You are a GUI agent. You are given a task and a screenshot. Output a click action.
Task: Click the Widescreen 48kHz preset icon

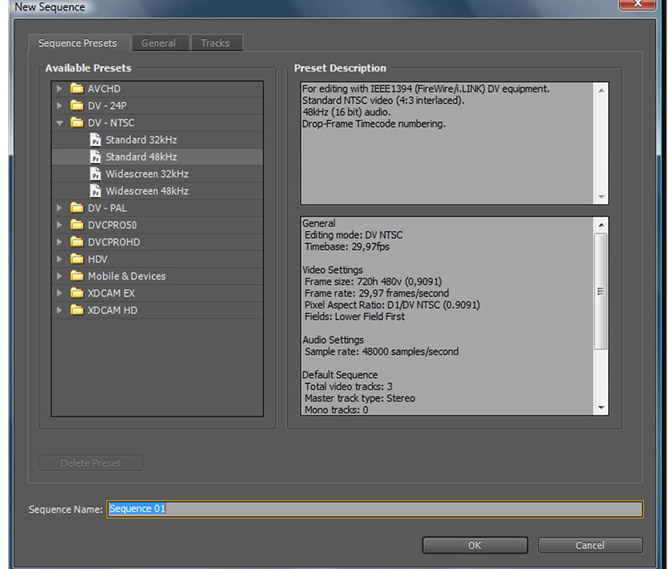tap(95, 191)
